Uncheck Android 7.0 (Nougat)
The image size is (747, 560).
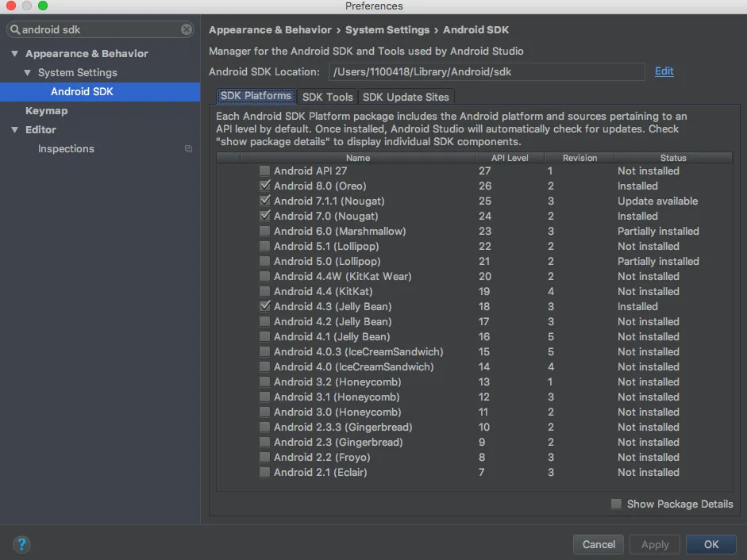pyautogui.click(x=264, y=216)
